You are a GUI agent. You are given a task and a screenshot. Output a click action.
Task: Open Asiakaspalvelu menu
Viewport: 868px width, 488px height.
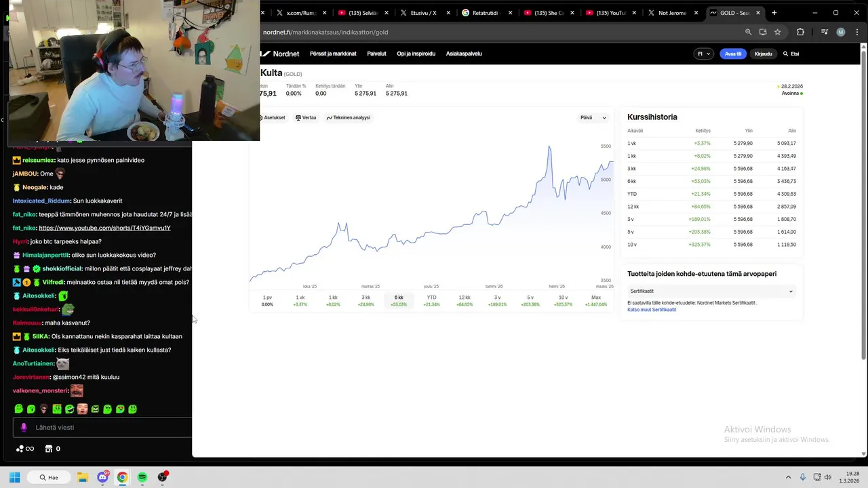464,54
